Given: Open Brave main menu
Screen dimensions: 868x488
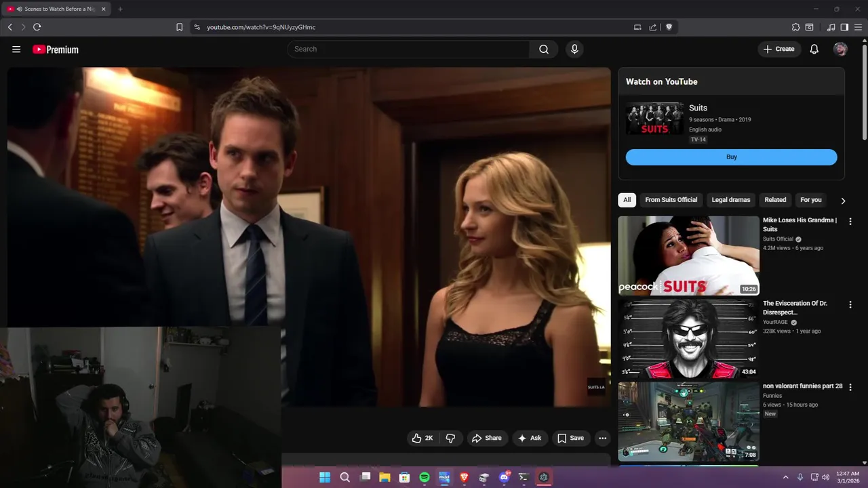Looking at the screenshot, I should click(858, 27).
